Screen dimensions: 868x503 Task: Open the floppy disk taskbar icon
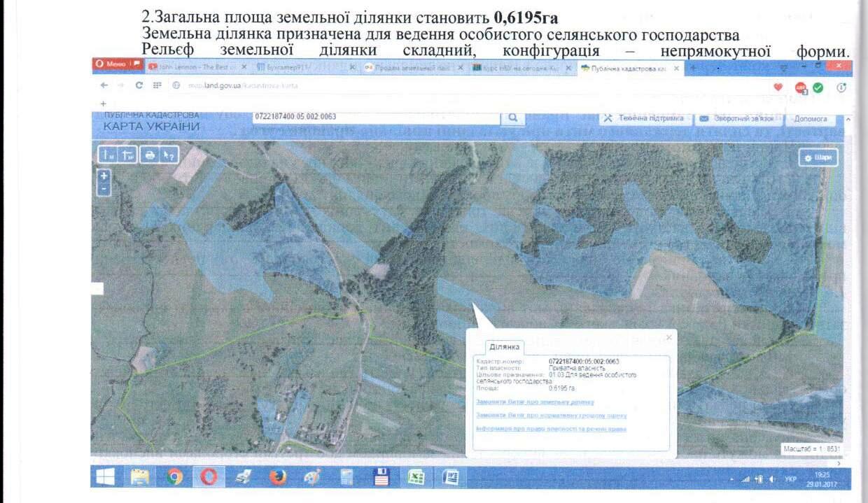tap(381, 478)
